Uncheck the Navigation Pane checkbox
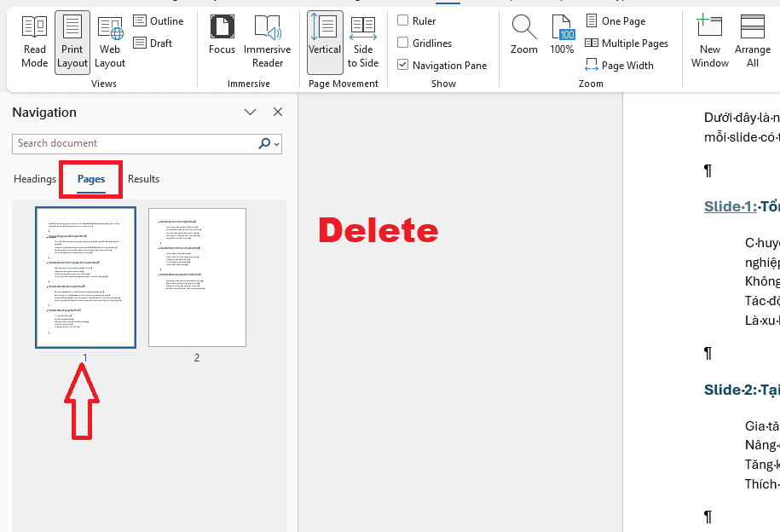Viewport: 780px width, 532px height. [403, 65]
